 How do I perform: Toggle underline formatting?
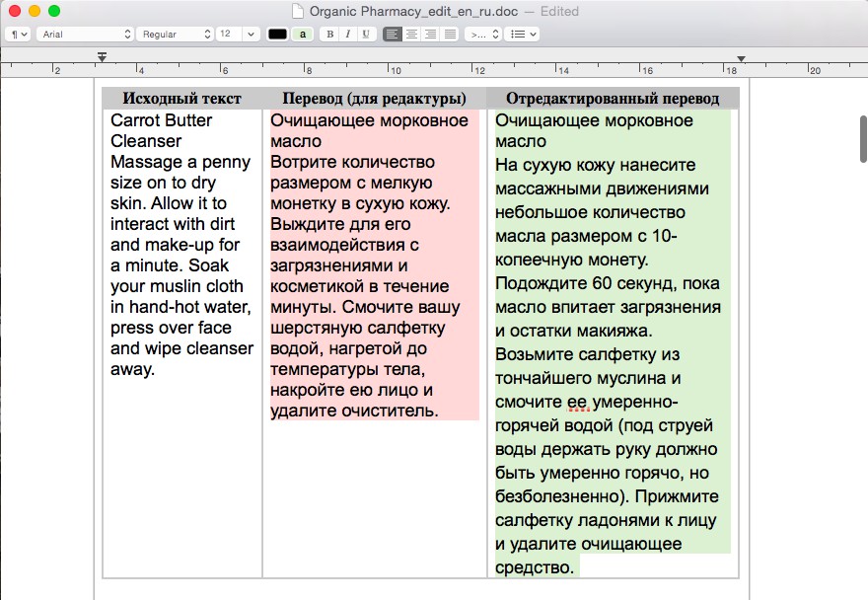tap(365, 34)
